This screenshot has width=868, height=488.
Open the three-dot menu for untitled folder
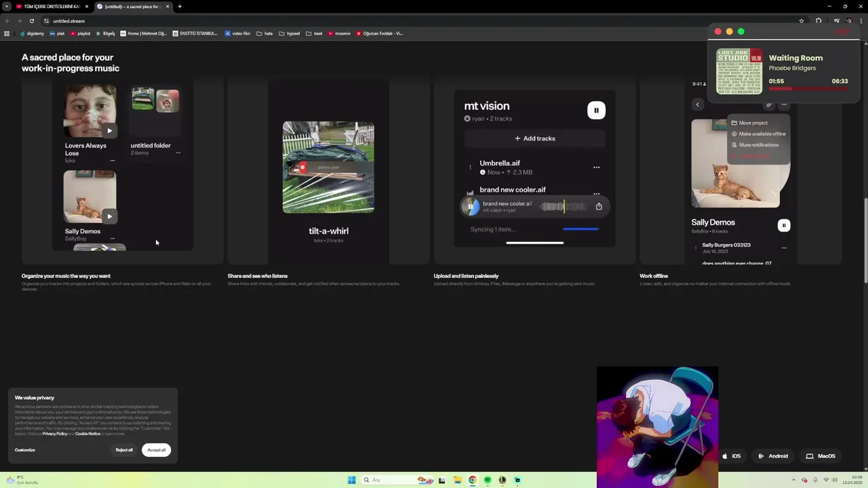[x=178, y=153]
